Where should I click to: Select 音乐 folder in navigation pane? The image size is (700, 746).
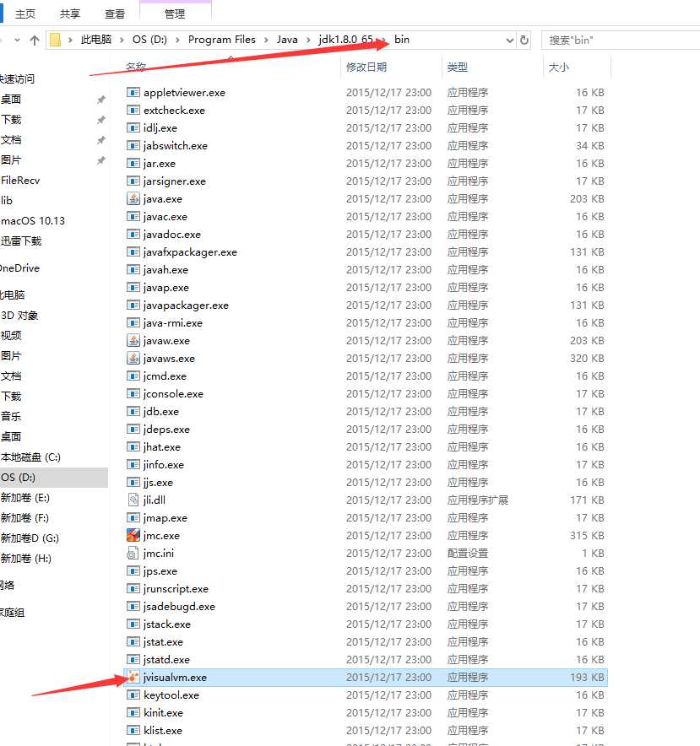coord(10,416)
